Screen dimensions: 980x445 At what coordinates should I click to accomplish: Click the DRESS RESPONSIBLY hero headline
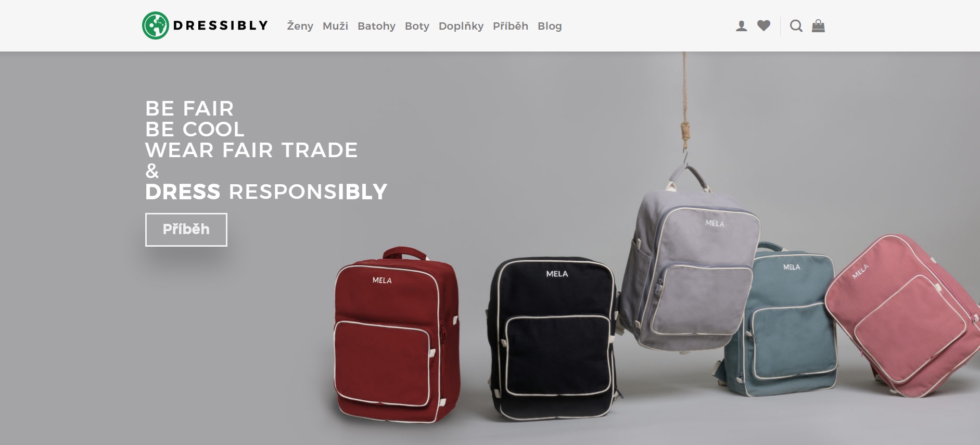[x=266, y=192]
